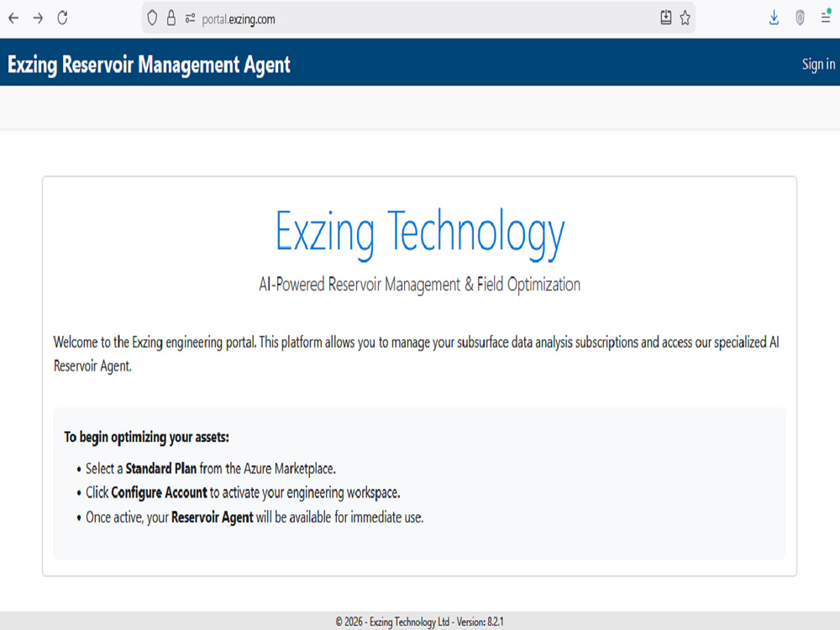Go forward with the browser forward arrow
This screenshot has height=630, width=840.
point(38,18)
